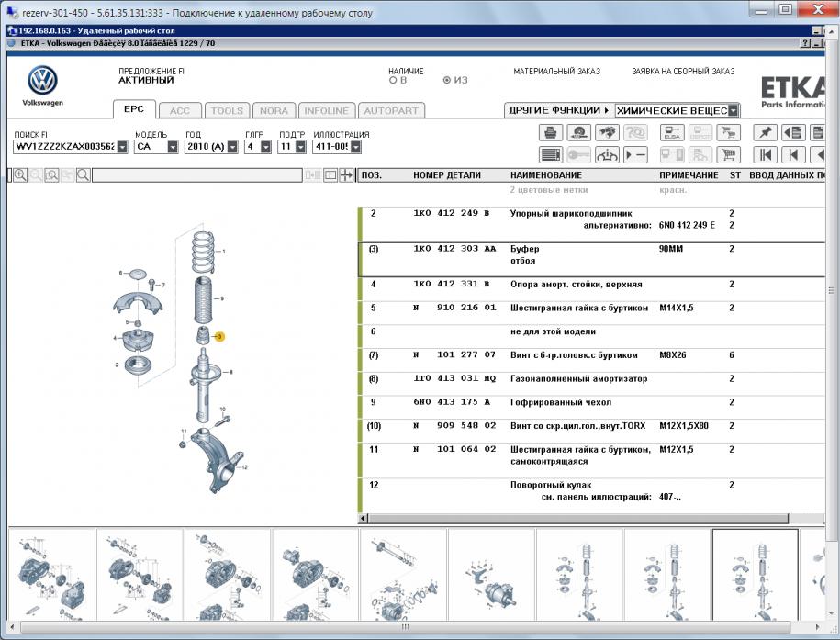Click the ПРИМЕЧАНИЕ column header
Screen dimensions: 840x640
(x=689, y=175)
